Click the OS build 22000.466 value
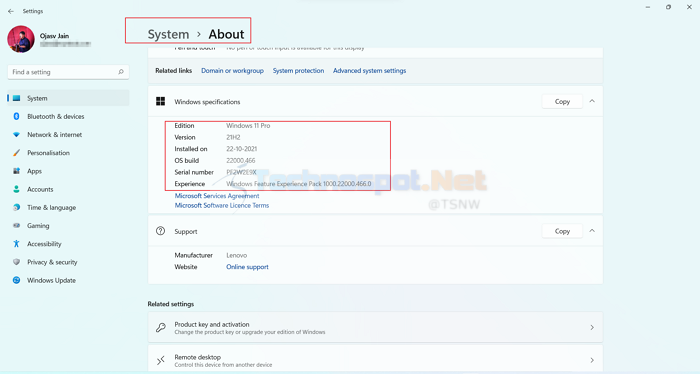The height and width of the screenshot is (374, 700). [241, 161]
